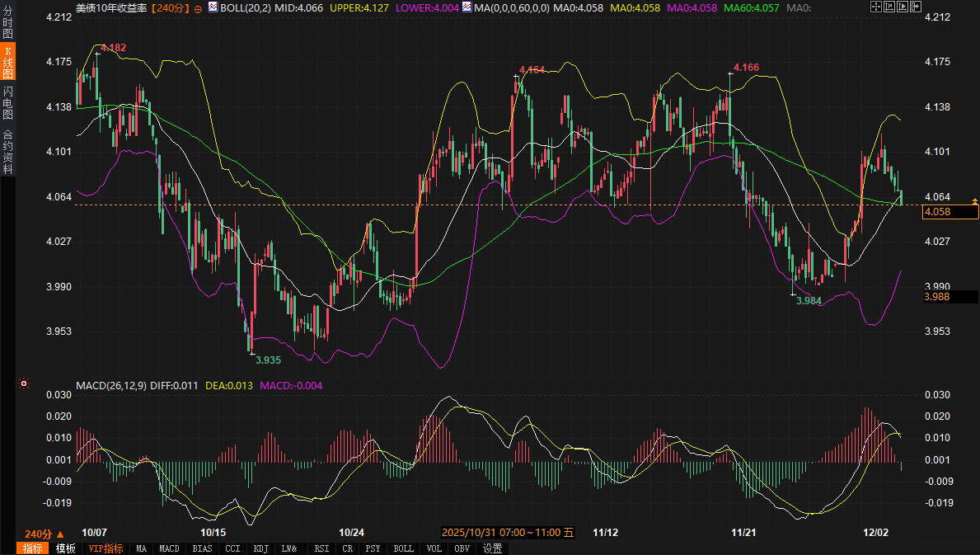980x555 pixels.
Task: Toggle the VOL indicator button
Action: (436, 548)
